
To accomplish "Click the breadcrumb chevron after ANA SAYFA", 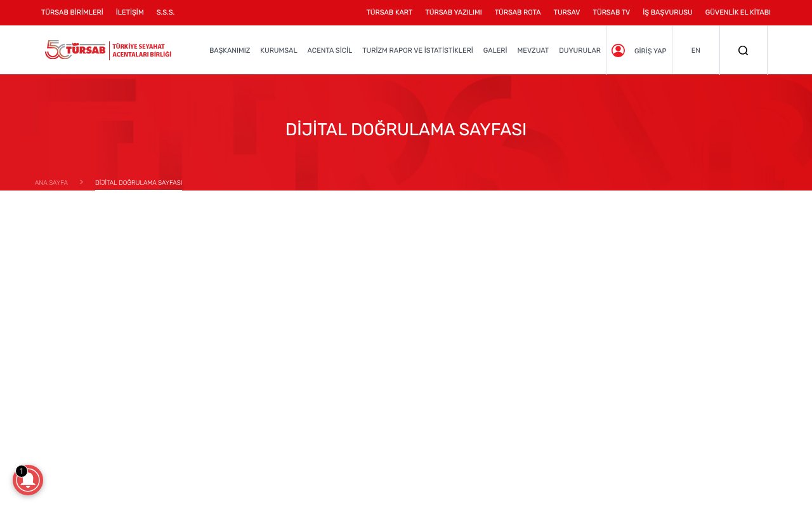I will click(81, 182).
